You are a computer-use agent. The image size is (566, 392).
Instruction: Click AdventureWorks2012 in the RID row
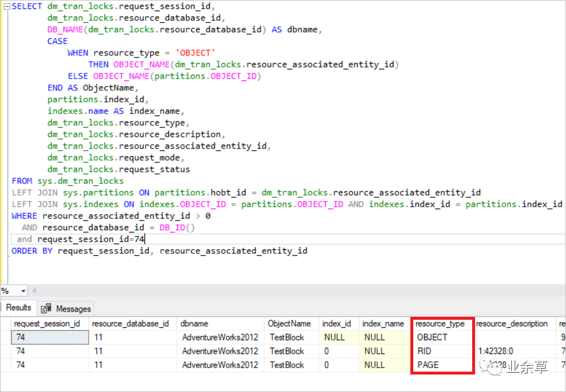(221, 351)
